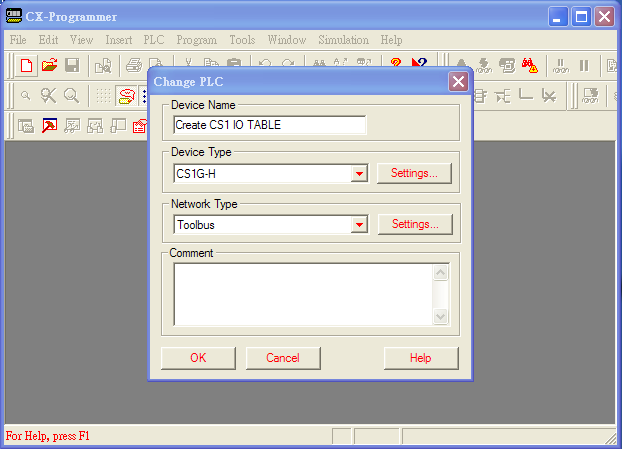Click Settings button for Network Type
The height and width of the screenshot is (449, 622).
tap(415, 224)
